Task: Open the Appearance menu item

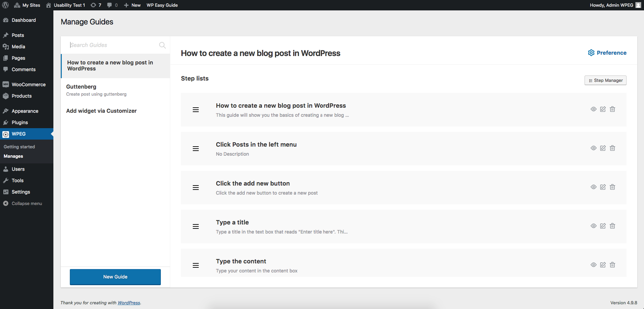Action: click(27, 111)
